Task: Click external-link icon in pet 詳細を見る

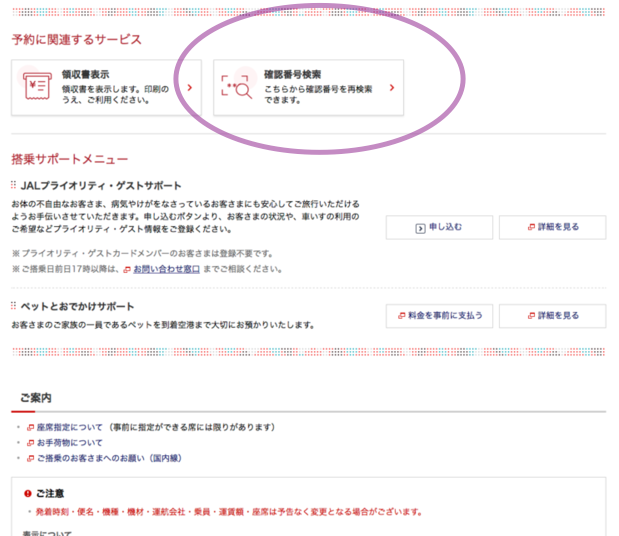Action: 531,316
